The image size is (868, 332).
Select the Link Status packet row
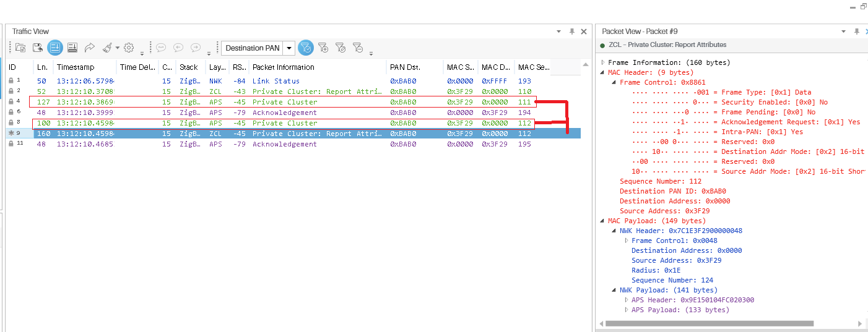(293, 81)
